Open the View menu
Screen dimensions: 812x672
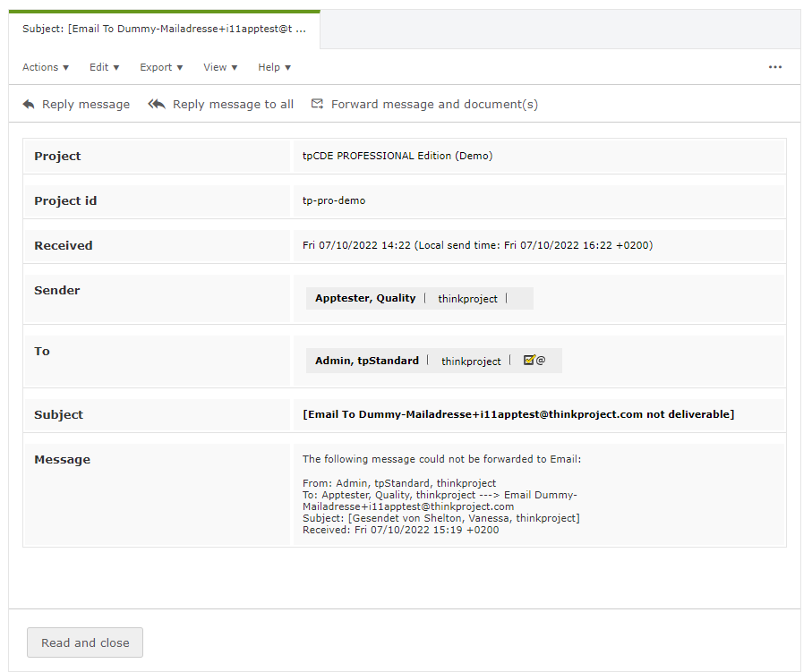[220, 67]
